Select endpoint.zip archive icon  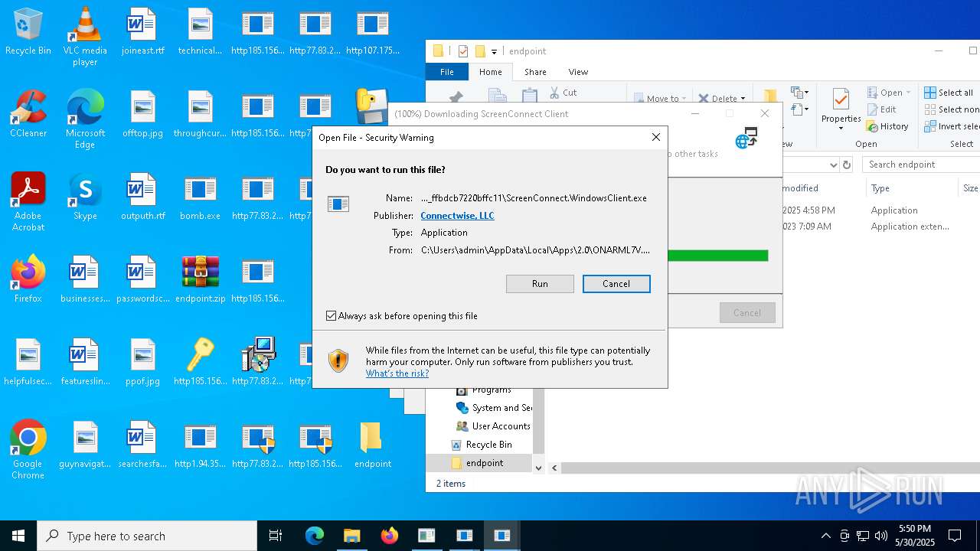pos(200,279)
